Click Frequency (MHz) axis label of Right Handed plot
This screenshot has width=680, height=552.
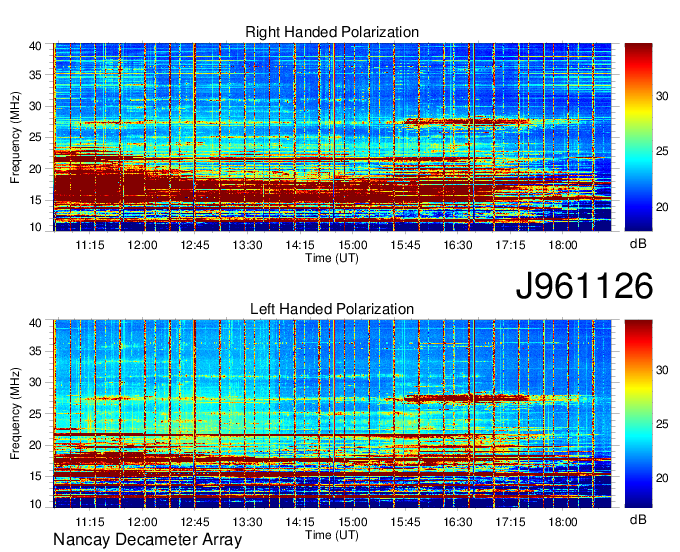click(15, 137)
